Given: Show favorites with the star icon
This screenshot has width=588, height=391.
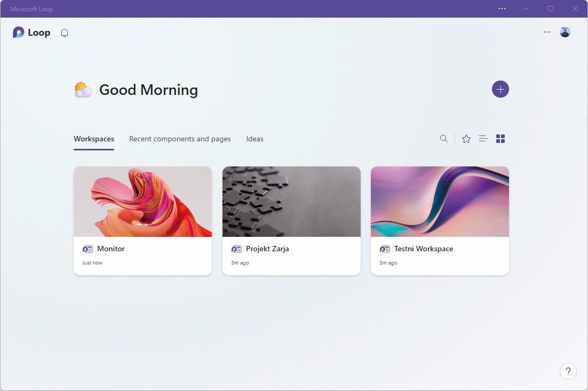Looking at the screenshot, I should [466, 139].
